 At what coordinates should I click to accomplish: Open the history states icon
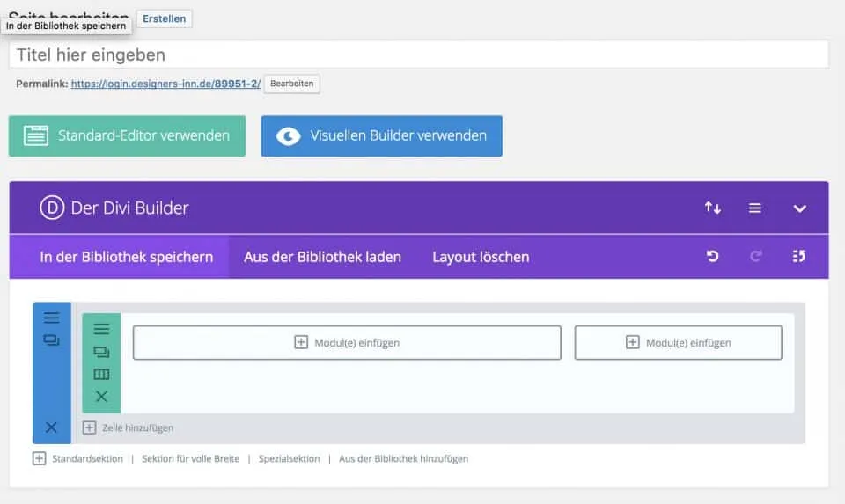(x=799, y=257)
